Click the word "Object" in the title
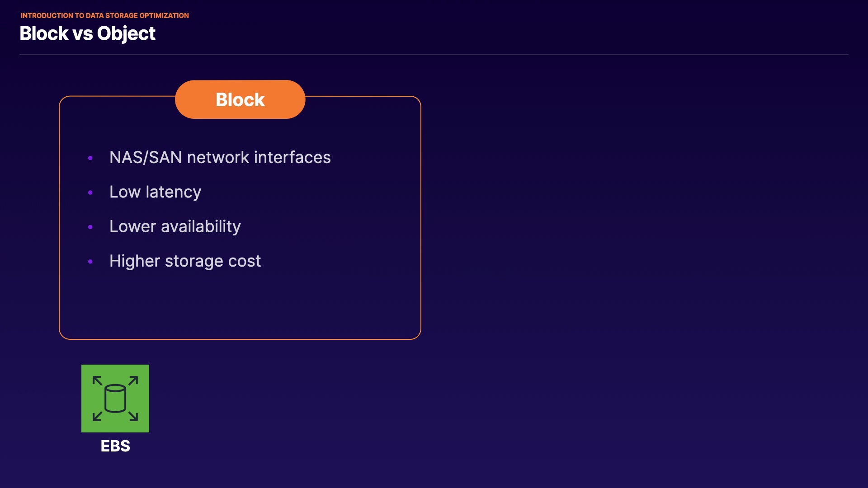The width and height of the screenshot is (868, 488). pyautogui.click(x=126, y=33)
